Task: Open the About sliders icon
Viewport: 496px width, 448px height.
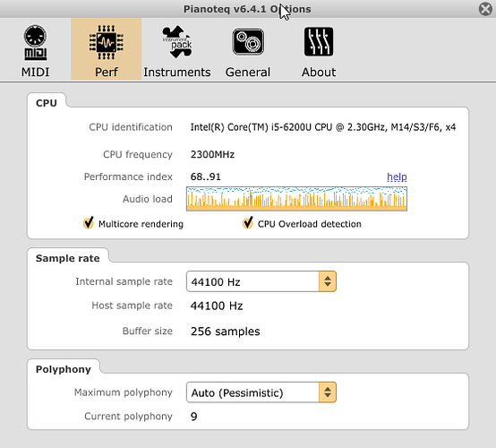Action: [x=319, y=42]
